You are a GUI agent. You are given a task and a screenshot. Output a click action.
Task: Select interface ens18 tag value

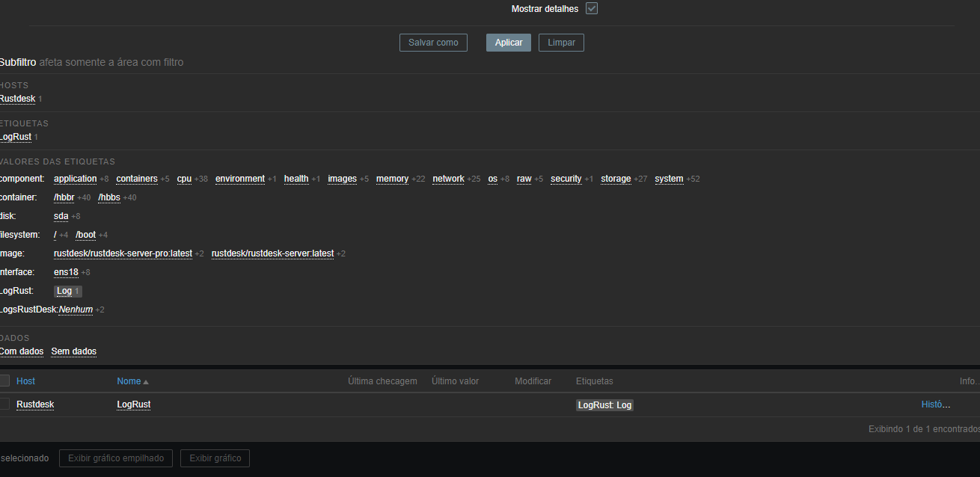[x=66, y=272]
